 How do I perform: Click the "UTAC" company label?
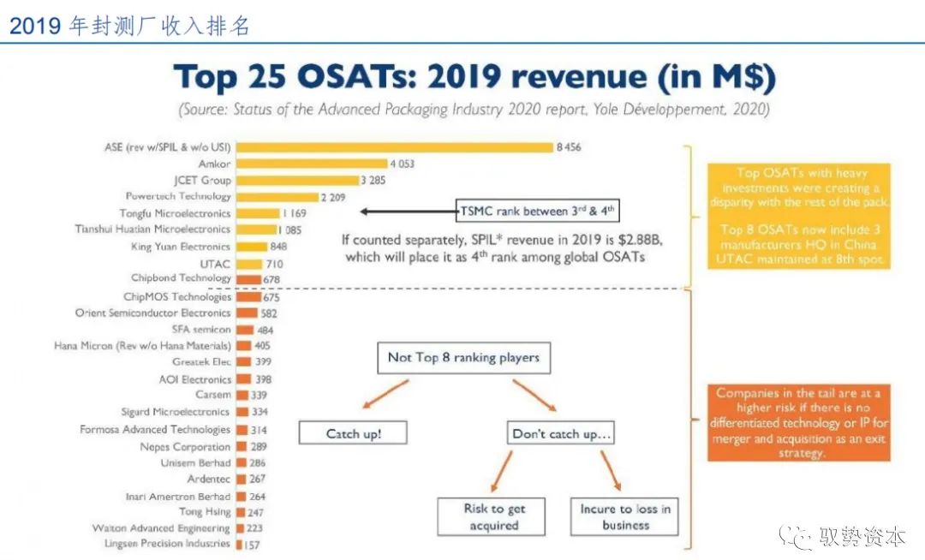pyautogui.click(x=215, y=264)
